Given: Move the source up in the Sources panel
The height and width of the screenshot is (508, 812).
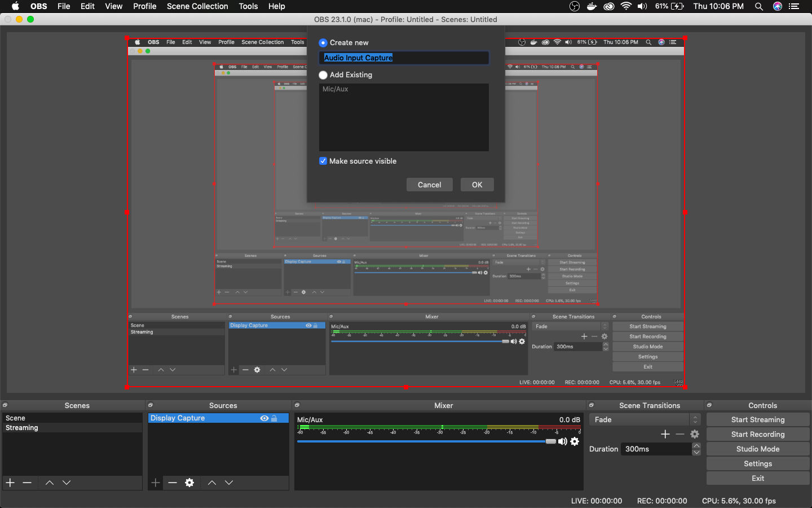Looking at the screenshot, I should [x=212, y=483].
